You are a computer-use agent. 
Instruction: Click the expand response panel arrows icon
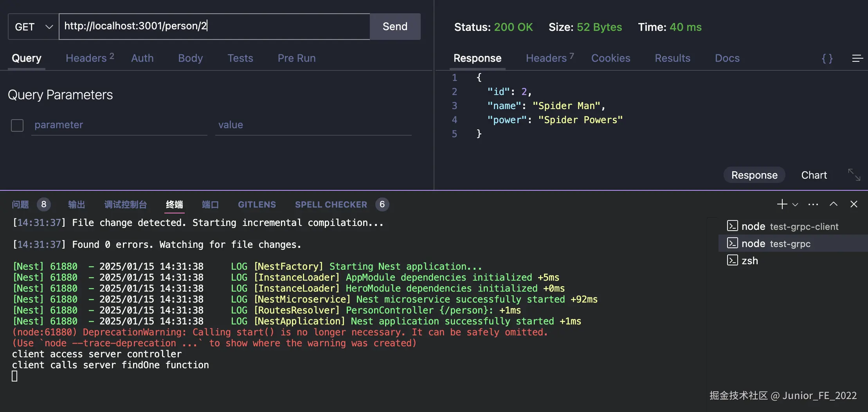click(854, 175)
